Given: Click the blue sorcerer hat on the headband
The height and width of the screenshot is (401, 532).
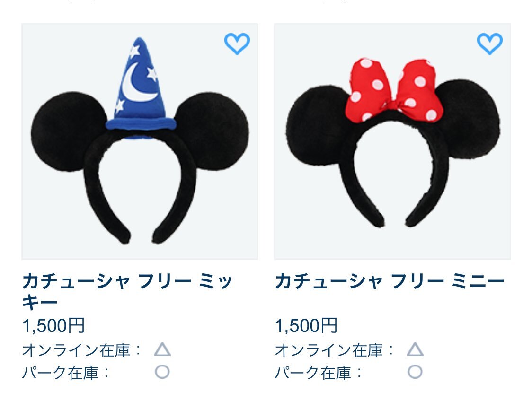Looking at the screenshot, I should (x=141, y=88).
